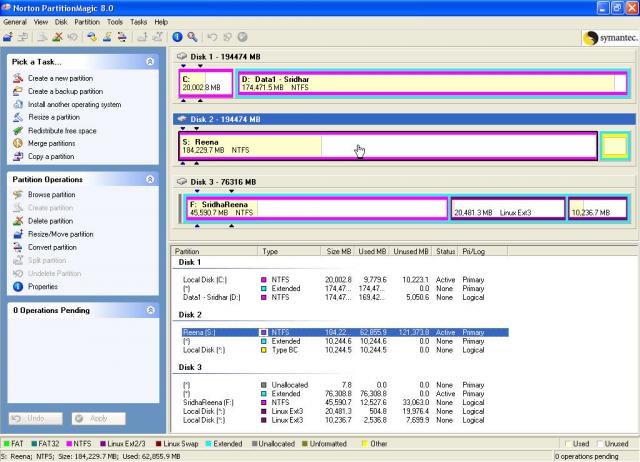
Task: Start the Create a new partition task
Action: click(x=60, y=78)
